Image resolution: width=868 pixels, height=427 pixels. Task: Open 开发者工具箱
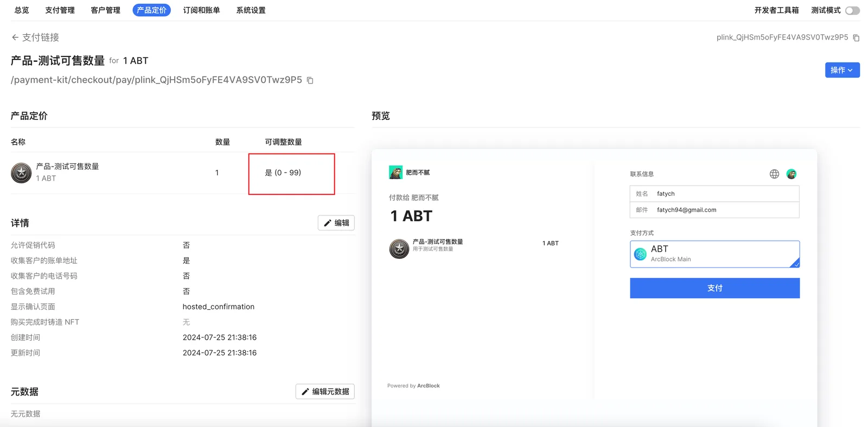point(776,10)
